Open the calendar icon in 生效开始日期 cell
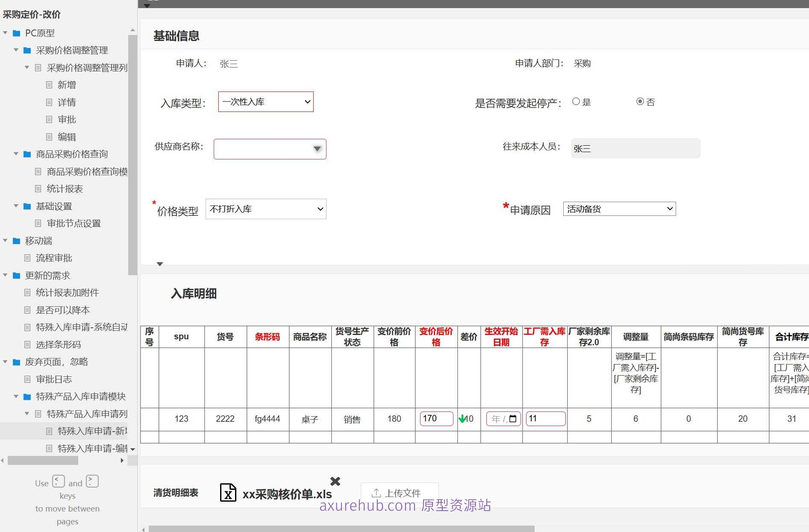The image size is (809, 532). pos(514,419)
